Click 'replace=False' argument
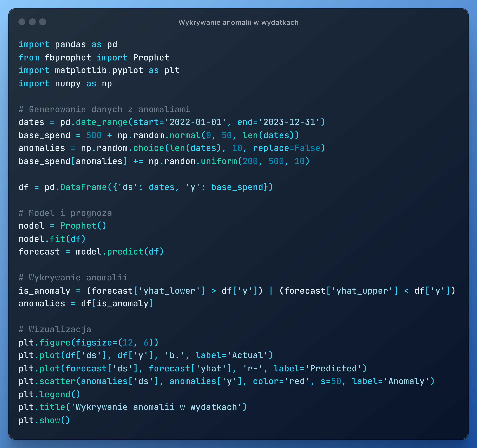 [x=286, y=148]
